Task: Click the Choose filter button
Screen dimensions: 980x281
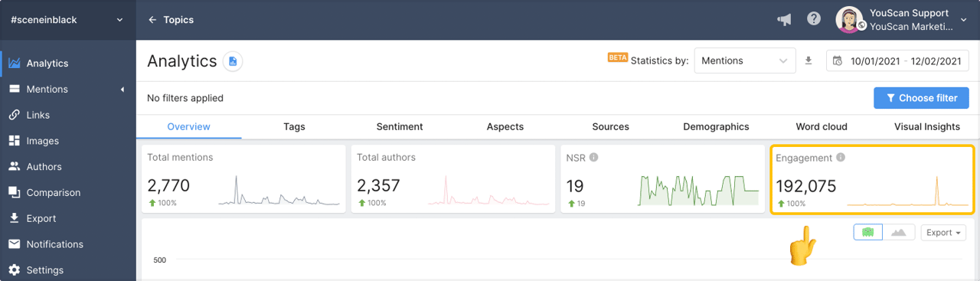Action: (922, 98)
